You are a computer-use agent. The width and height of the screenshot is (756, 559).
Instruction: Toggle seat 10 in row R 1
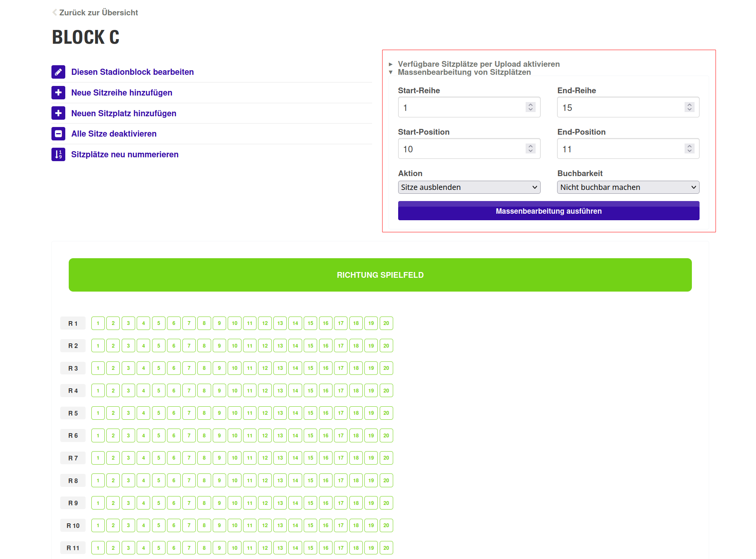point(234,323)
